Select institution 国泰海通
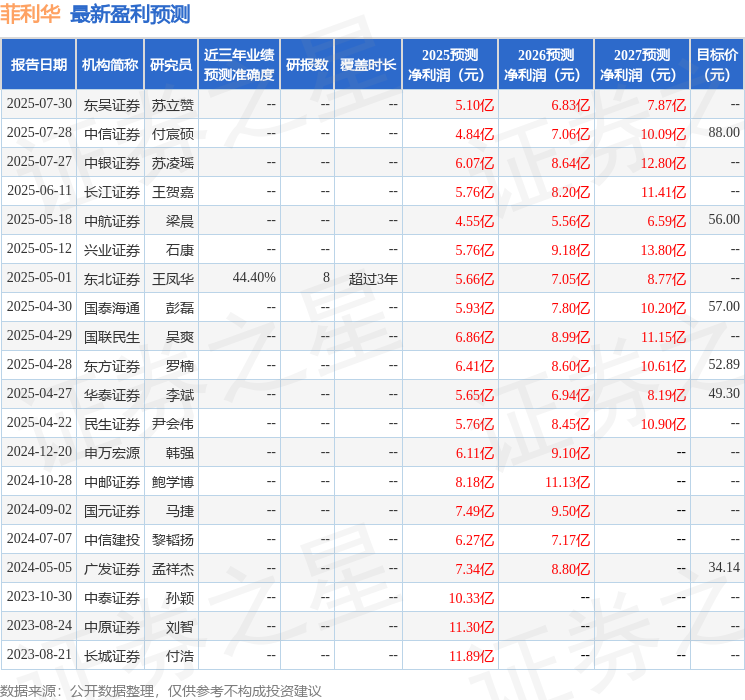This screenshot has width=745, height=700. (x=112, y=308)
